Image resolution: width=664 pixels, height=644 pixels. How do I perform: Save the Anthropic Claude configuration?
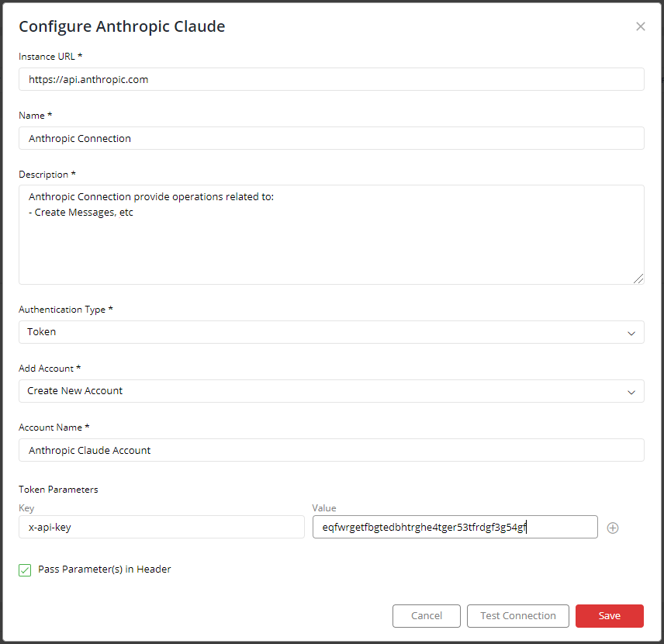point(609,615)
